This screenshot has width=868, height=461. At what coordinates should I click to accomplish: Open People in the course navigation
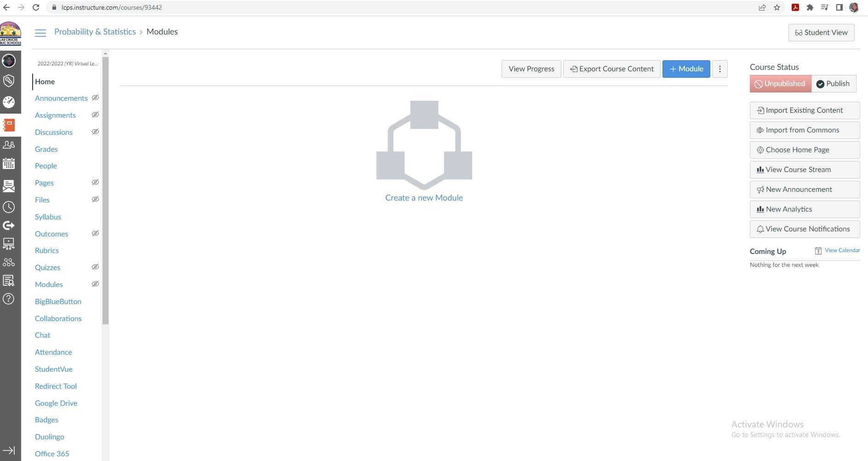(46, 166)
